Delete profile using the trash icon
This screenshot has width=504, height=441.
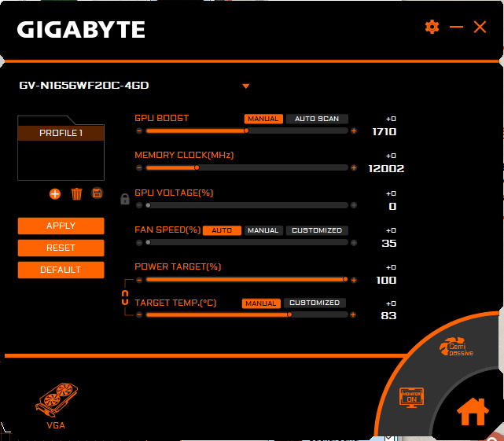pos(76,193)
